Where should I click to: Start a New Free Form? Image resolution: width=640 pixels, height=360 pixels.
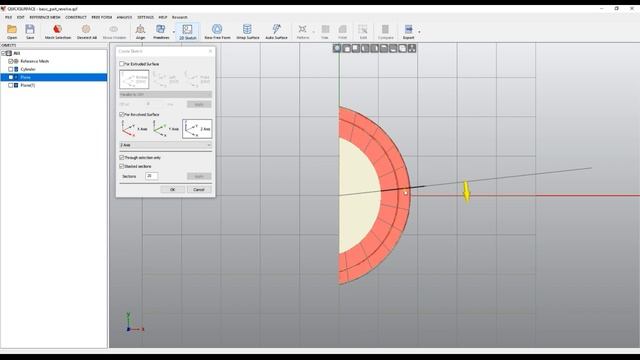click(217, 32)
